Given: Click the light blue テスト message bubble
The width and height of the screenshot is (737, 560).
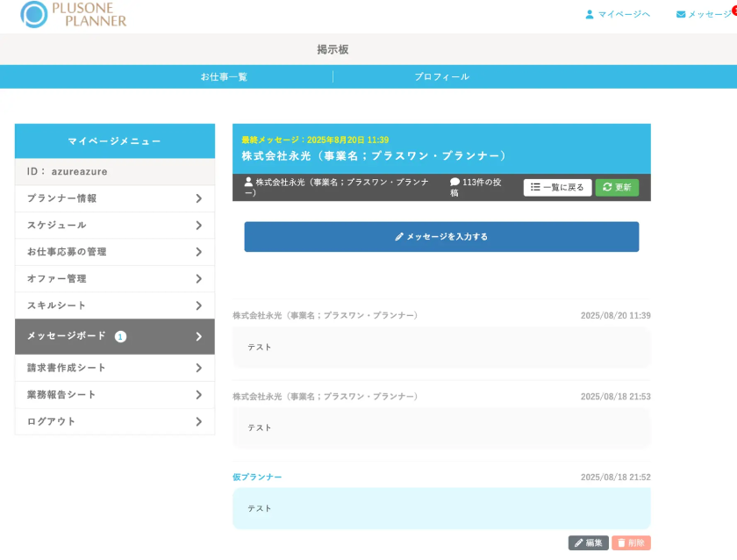Looking at the screenshot, I should (x=441, y=508).
